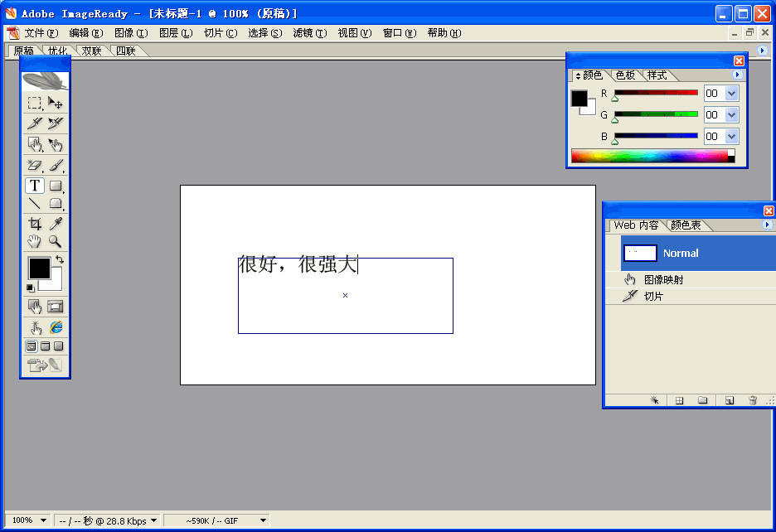Expand the 100% zoom level dropdown

pyautogui.click(x=43, y=520)
